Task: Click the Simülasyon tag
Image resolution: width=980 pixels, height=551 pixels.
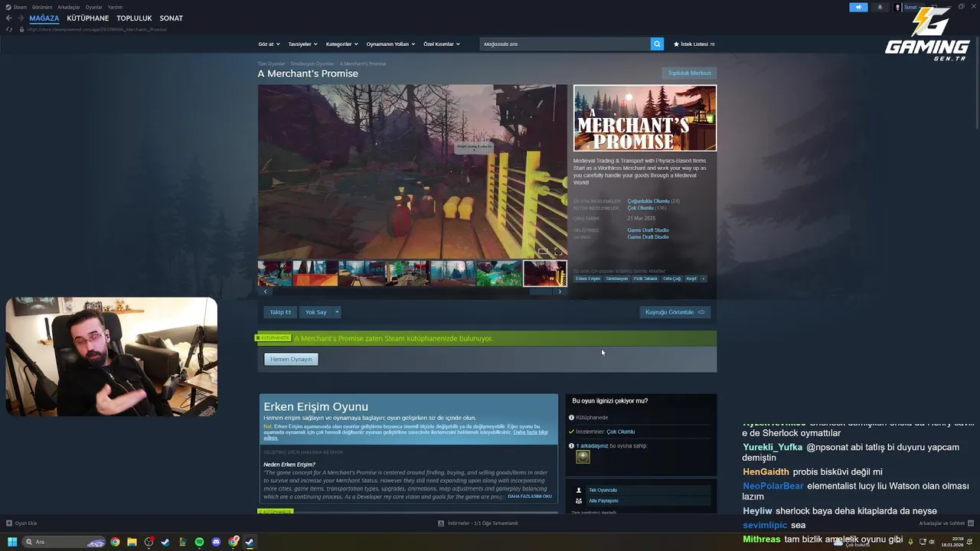Action: click(x=616, y=279)
